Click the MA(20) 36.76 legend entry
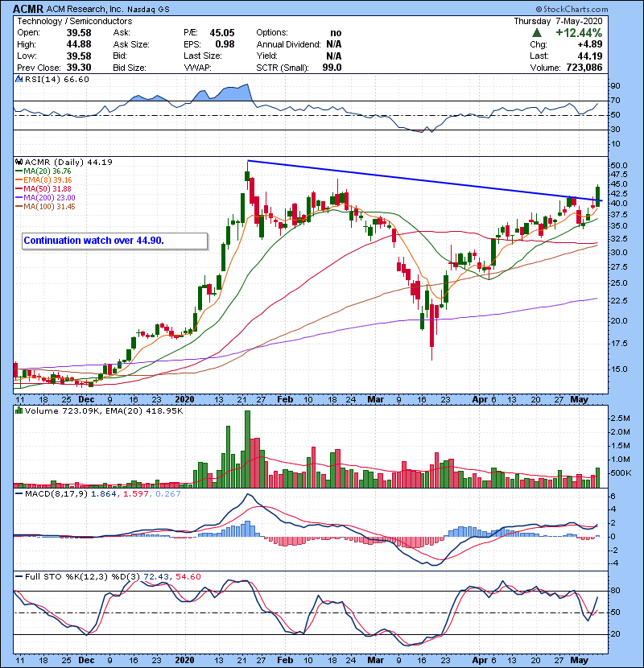 coord(43,171)
